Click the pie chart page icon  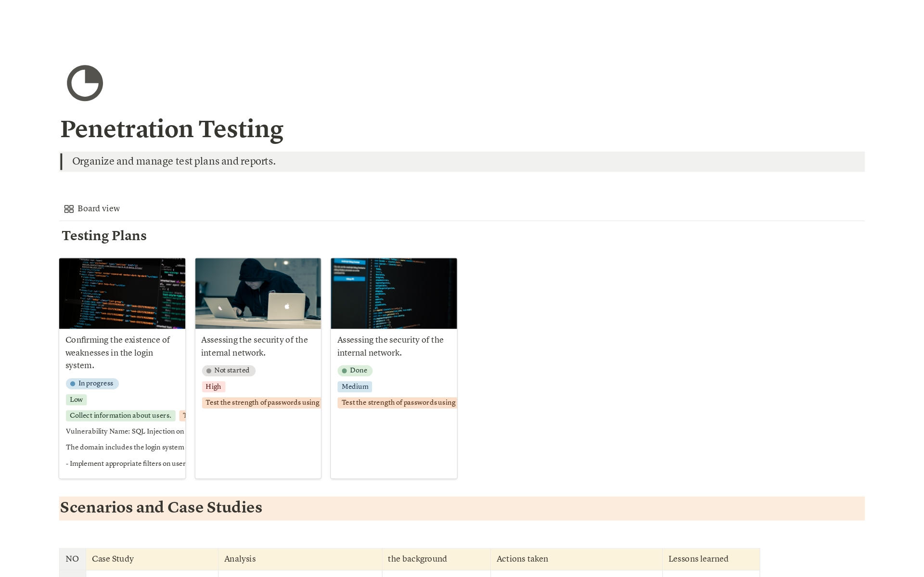tap(85, 83)
